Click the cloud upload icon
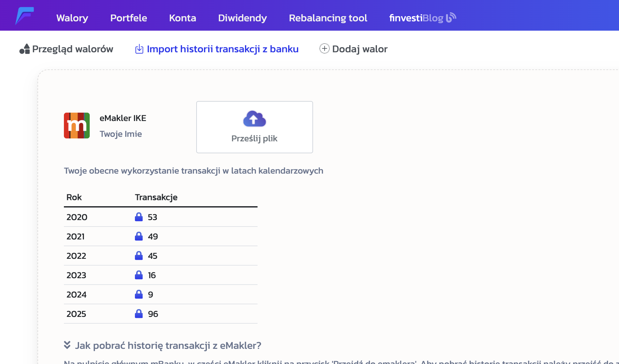This screenshot has width=619, height=364. [x=254, y=119]
